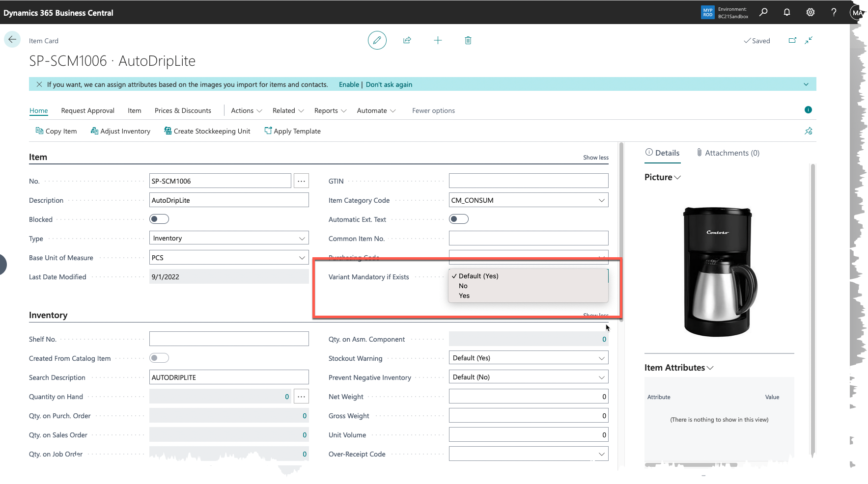Click the ellipsis beside the No. field
This screenshot has width=868, height=484.
click(x=302, y=181)
